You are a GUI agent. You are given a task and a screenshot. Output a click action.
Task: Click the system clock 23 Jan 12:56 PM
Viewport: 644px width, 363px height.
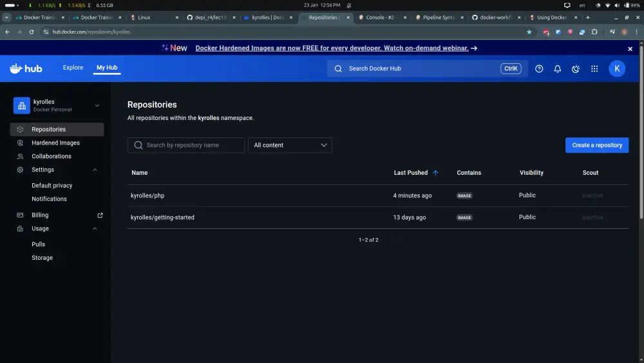322,5
